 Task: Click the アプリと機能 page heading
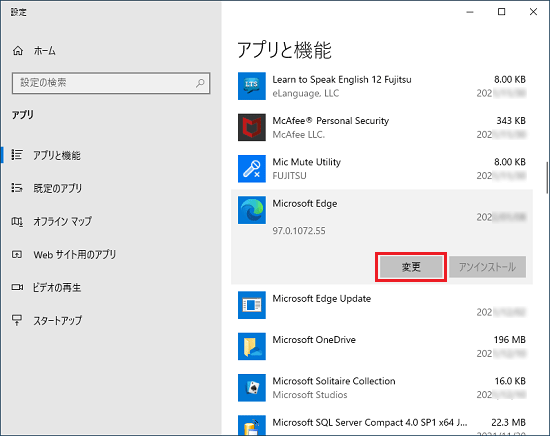point(284,50)
